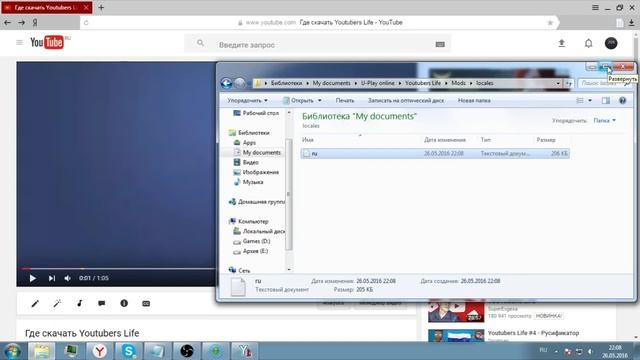The width and height of the screenshot is (640, 360).
Task: Click Youtubers Life in the breadcrumb
Action: coord(423,83)
